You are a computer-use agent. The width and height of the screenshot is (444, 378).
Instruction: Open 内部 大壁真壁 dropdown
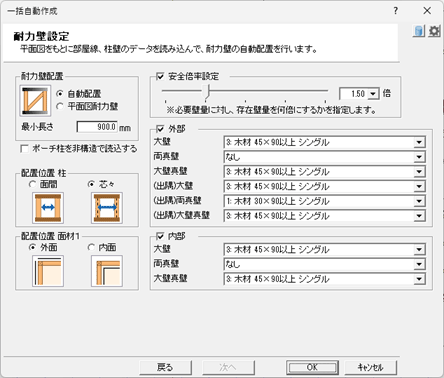[x=419, y=279]
